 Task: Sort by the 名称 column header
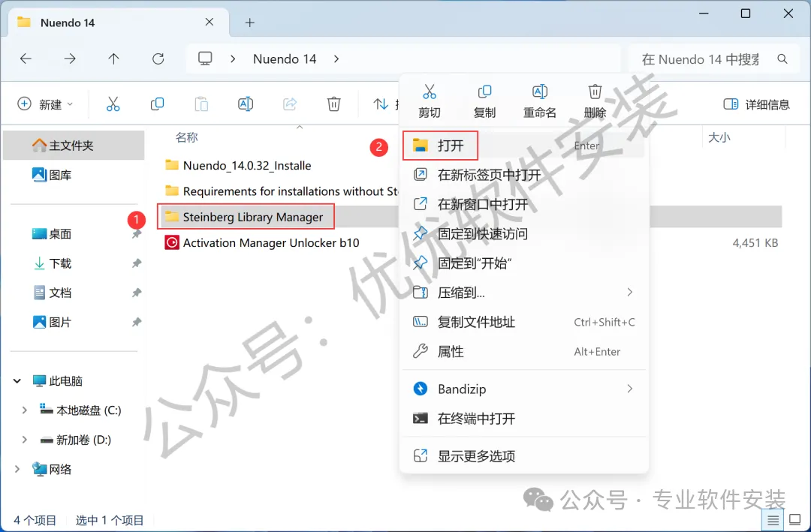(x=187, y=137)
